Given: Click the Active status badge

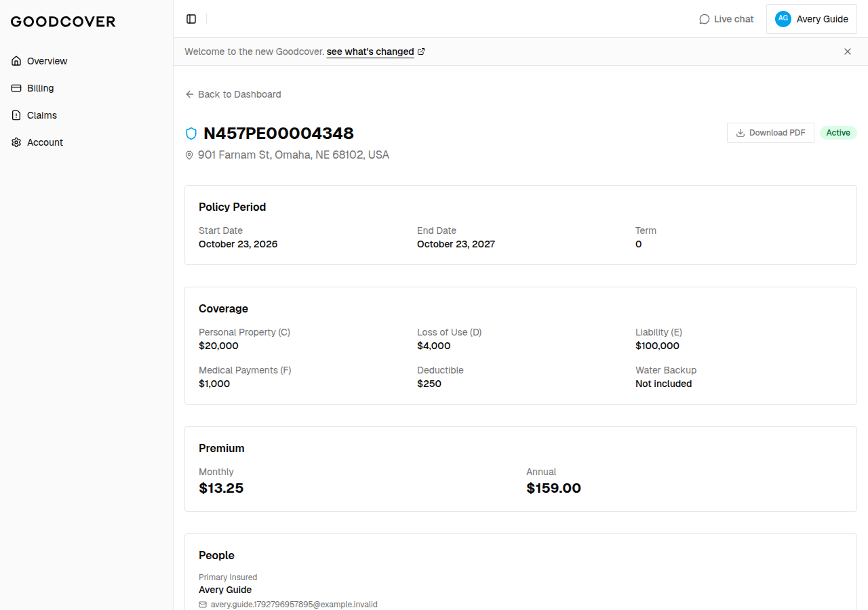Looking at the screenshot, I should coord(838,133).
